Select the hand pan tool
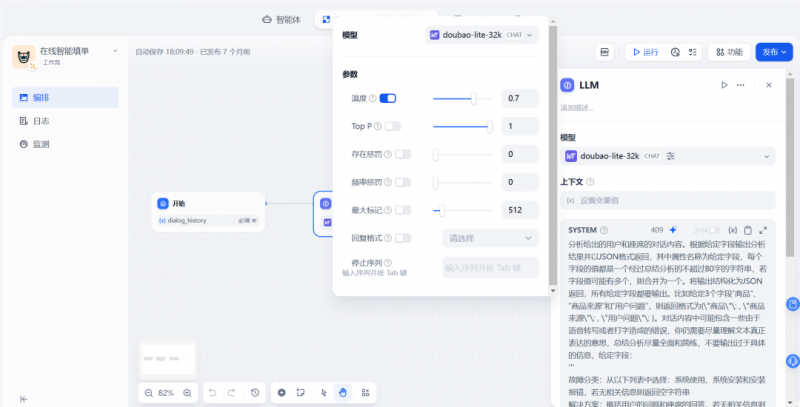 point(343,393)
